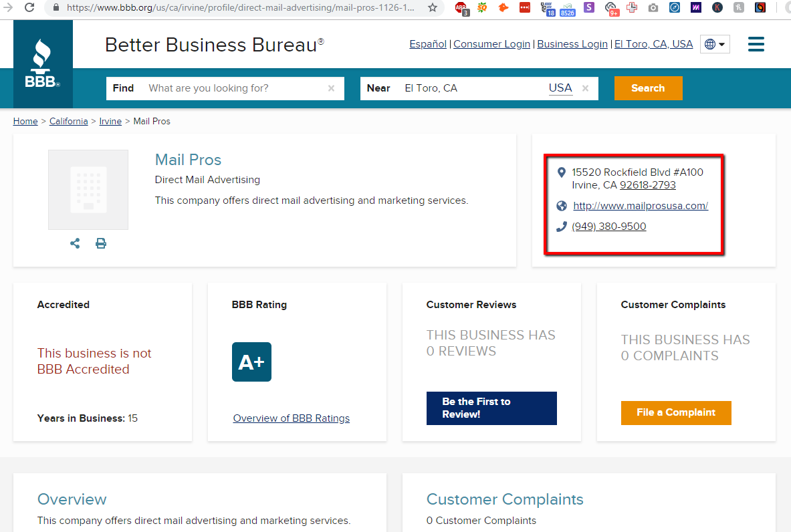Open the blue compass extension
791x532 pixels.
(675, 7)
